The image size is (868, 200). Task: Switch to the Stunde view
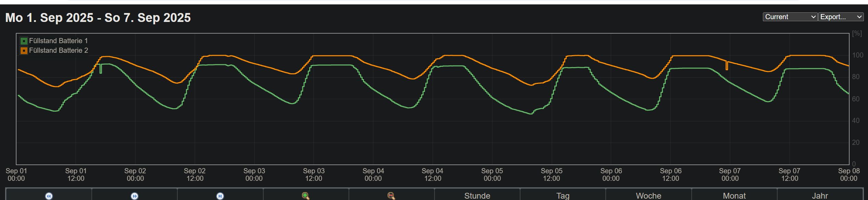[477, 196]
